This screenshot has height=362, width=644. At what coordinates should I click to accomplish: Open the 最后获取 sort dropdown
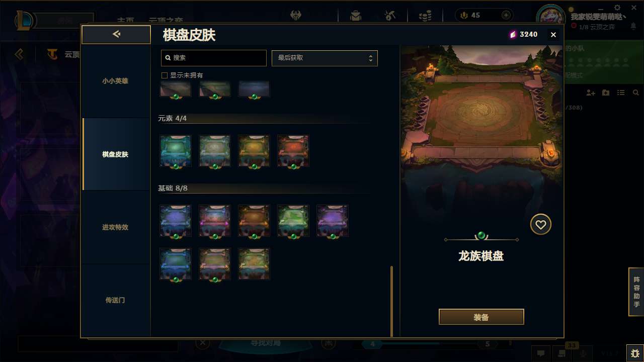(x=325, y=58)
